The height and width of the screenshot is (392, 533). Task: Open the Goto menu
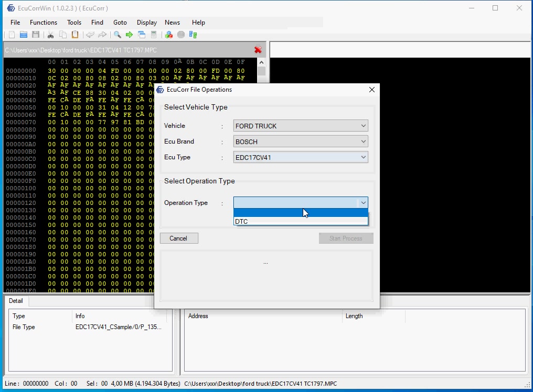click(120, 23)
